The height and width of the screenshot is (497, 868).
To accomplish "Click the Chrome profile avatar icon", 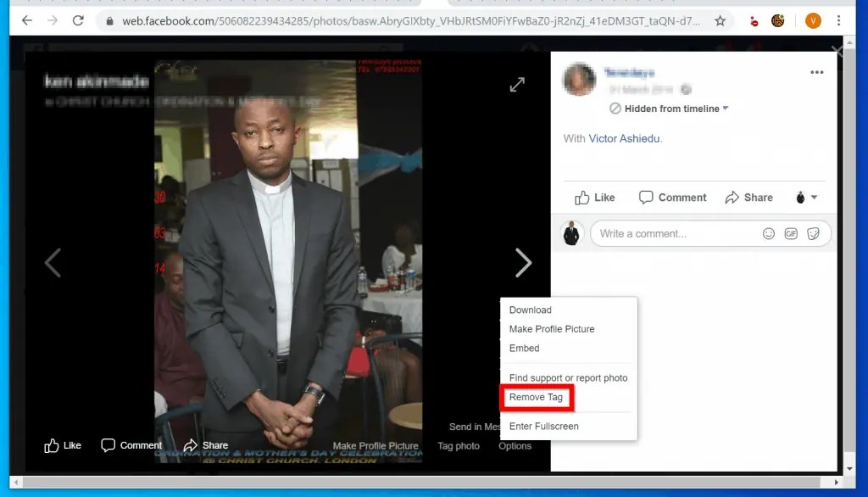I will [813, 20].
